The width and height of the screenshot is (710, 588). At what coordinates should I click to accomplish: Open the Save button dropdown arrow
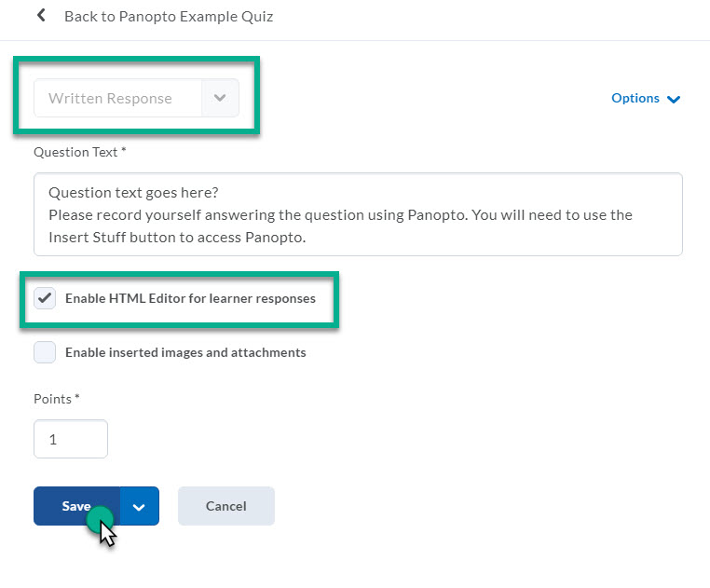(140, 506)
